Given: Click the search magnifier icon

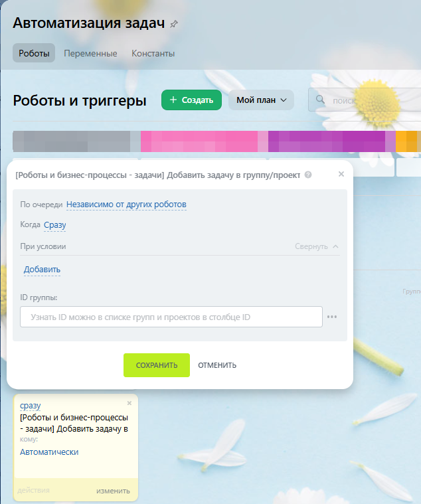Looking at the screenshot, I should pyautogui.click(x=320, y=100).
